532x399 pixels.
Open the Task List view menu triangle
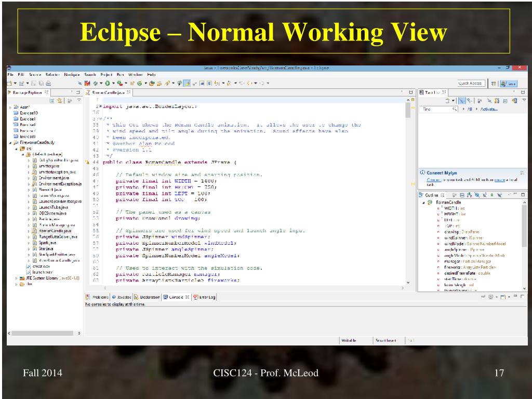tap(524, 100)
